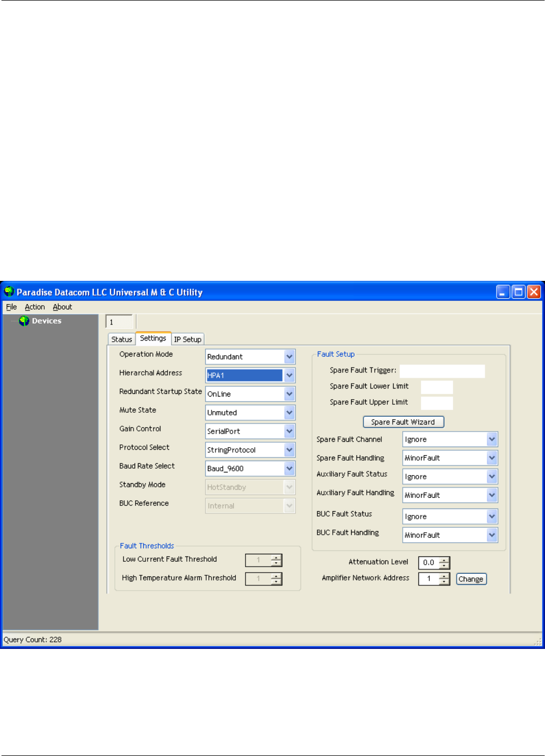Open the About menu

click(62, 307)
